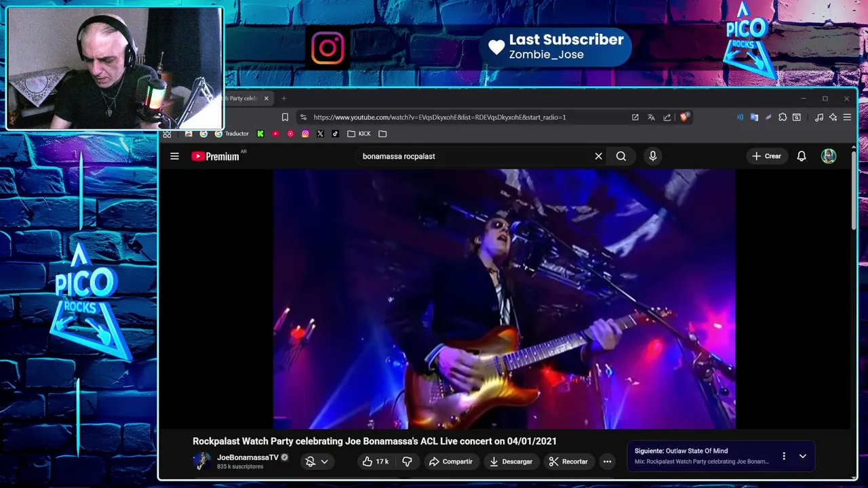The image size is (868, 488).
Task: Click the blue audio waves extension icon
Action: (740, 117)
